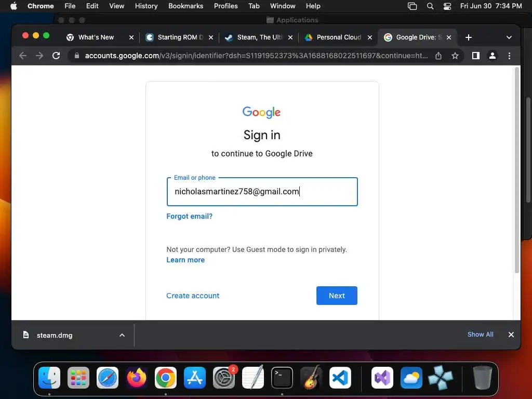This screenshot has height=399, width=532.
Task: Launch GarageBand from the Dock
Action: tap(311, 378)
